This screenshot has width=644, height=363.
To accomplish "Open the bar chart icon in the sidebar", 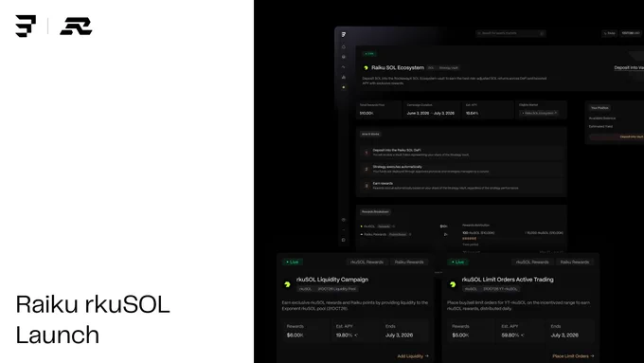I will pos(344,77).
